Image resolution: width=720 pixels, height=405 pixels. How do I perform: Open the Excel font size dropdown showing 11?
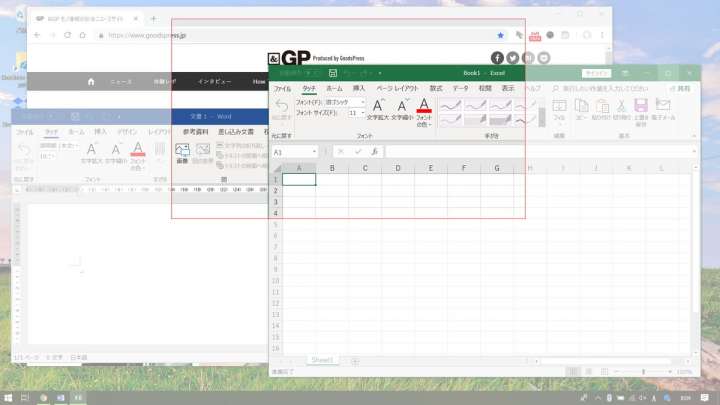(363, 112)
